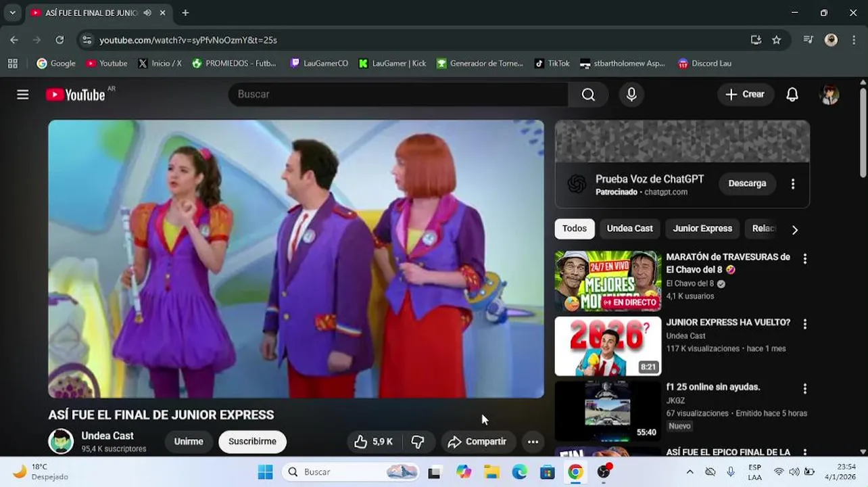Open the LauGamerCO bookmark
The width and height of the screenshot is (868, 487).
[x=319, y=64]
